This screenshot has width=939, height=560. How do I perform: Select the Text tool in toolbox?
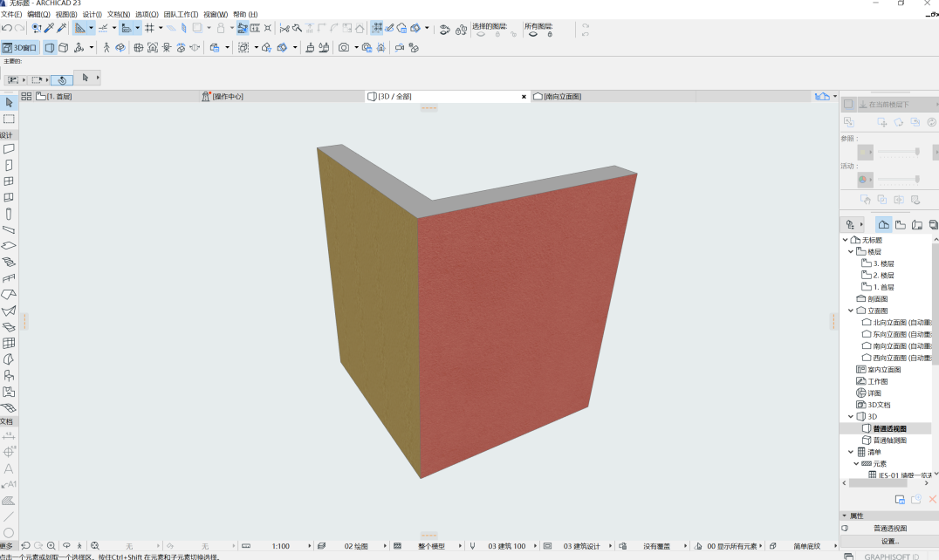tap(9, 468)
